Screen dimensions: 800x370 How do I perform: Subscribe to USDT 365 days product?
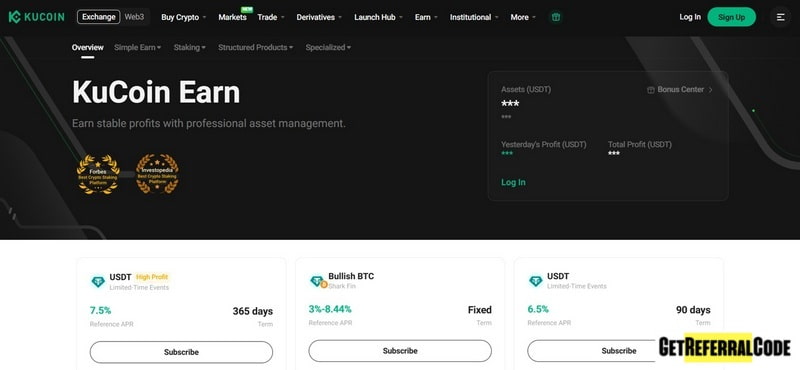point(181,352)
